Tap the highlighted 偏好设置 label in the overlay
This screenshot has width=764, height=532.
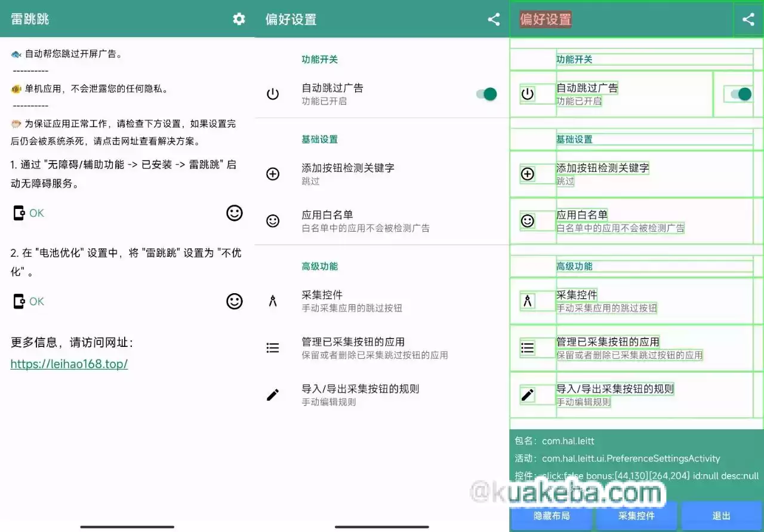click(x=545, y=19)
